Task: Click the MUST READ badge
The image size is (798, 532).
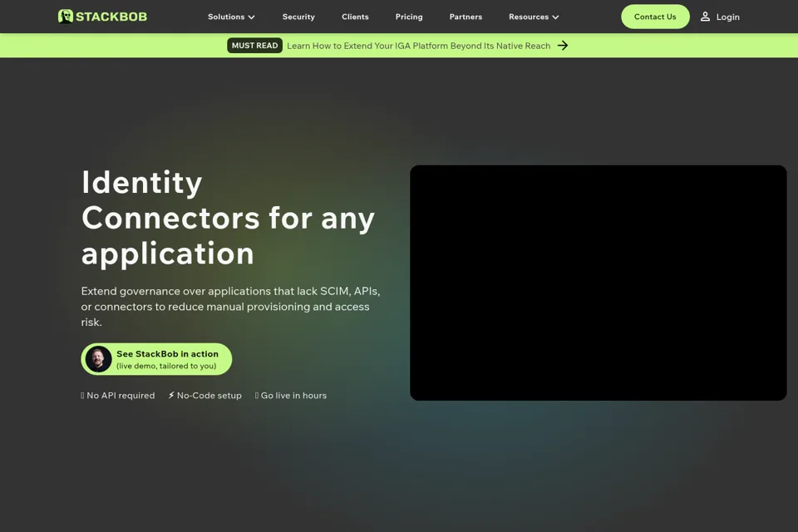Action: 254,46
